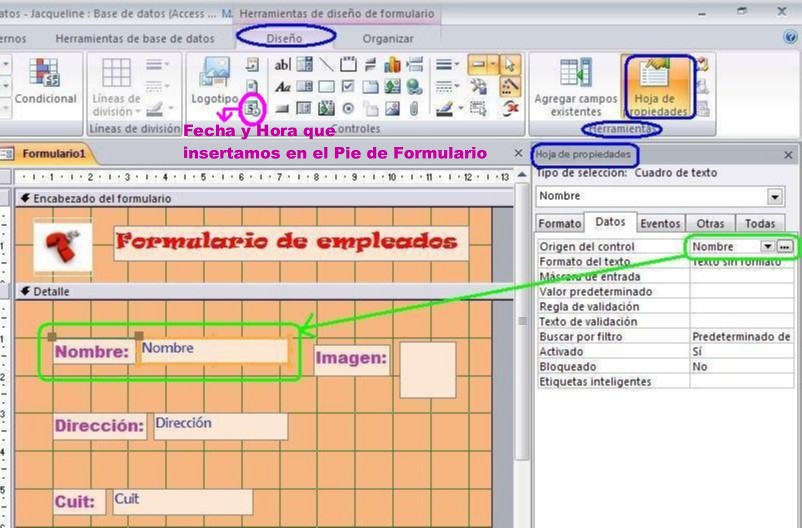Select the Rectangle control tool
The width and height of the screenshot is (802, 528).
(x=326, y=86)
